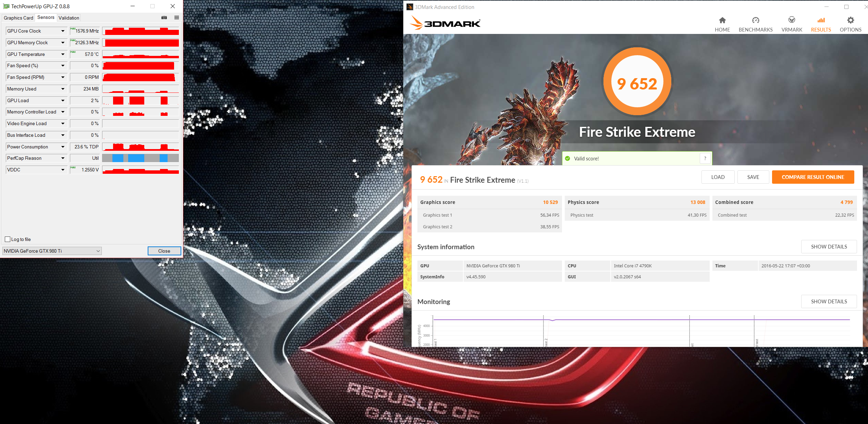Open the GPU-Z hamburger menu icon
Viewport: 868px width, 424px height.
pyautogui.click(x=176, y=17)
